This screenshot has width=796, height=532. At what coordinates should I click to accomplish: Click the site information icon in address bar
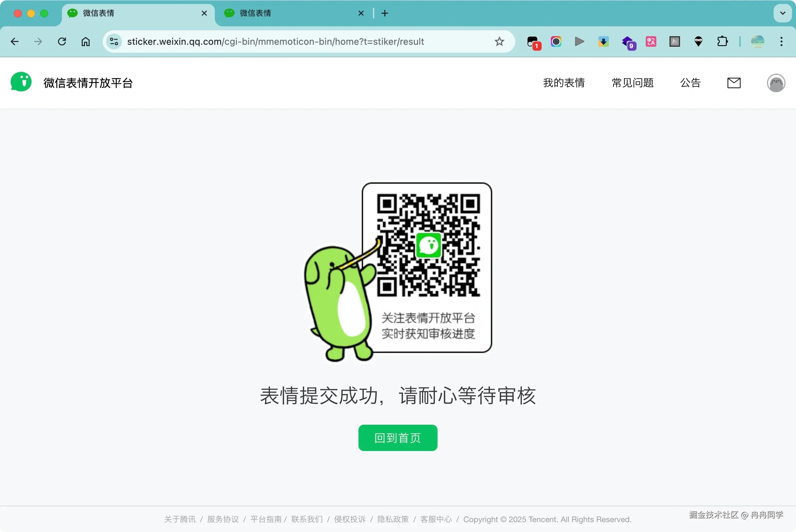tap(114, 41)
